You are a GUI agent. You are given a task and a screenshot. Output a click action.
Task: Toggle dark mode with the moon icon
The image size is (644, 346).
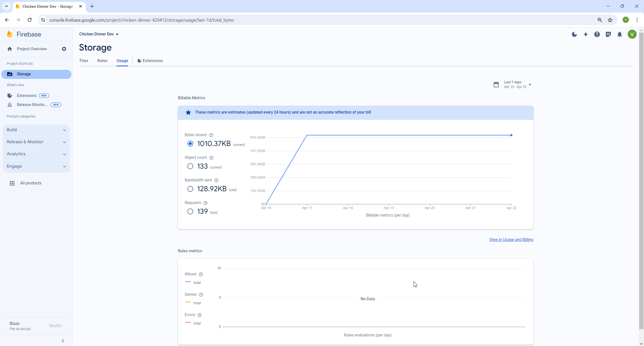tap(574, 34)
